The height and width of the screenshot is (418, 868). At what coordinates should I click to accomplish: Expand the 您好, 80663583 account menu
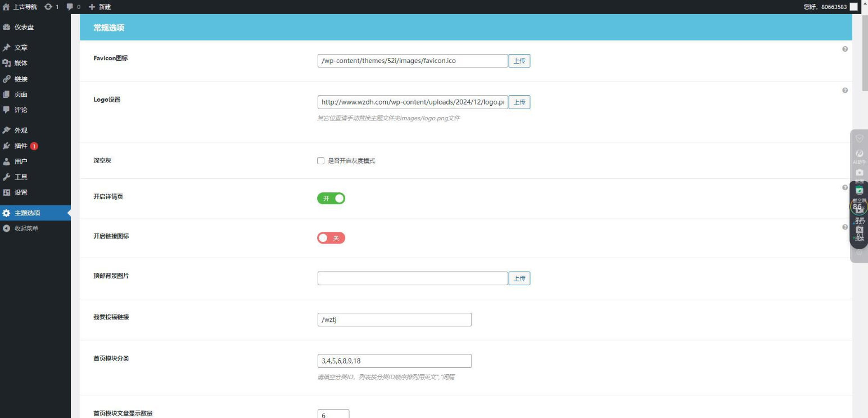click(825, 7)
